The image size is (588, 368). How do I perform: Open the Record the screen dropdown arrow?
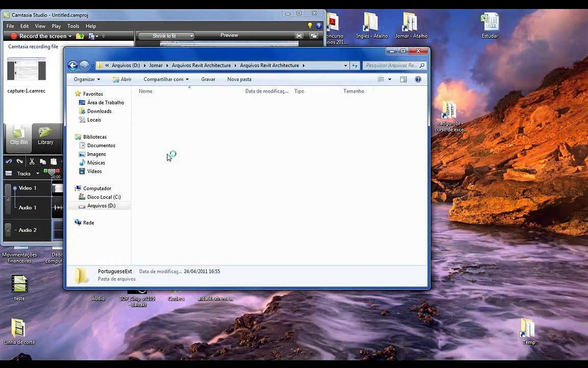click(70, 36)
